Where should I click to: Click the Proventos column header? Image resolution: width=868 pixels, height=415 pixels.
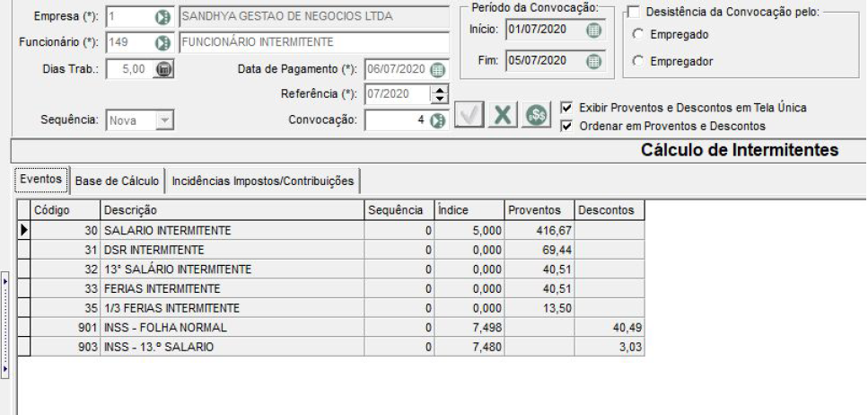[539, 210]
